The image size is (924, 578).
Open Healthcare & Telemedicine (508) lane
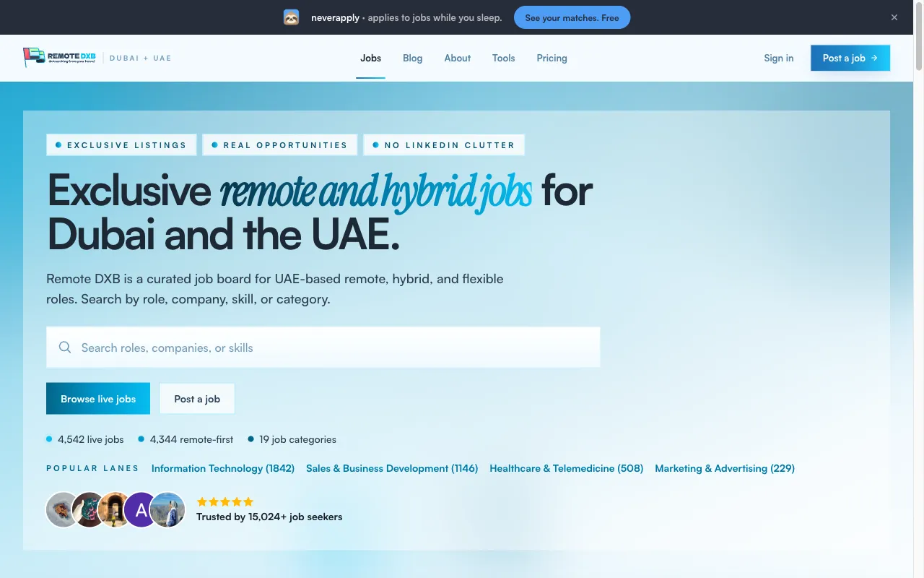pyautogui.click(x=566, y=468)
